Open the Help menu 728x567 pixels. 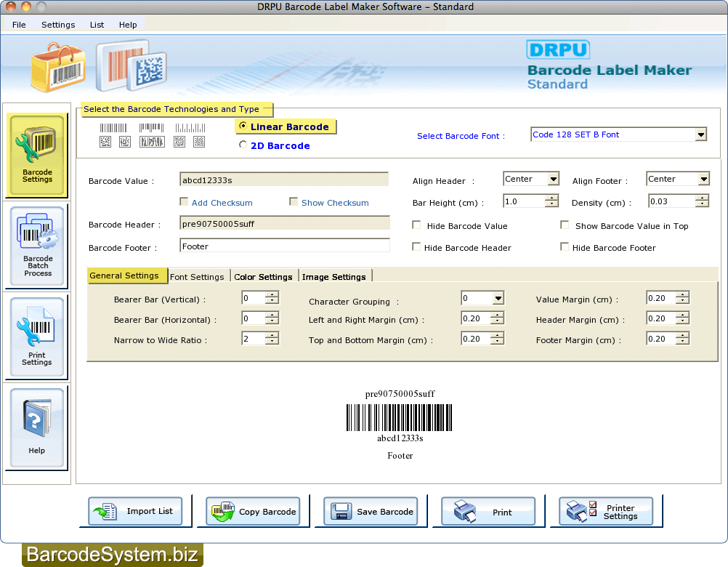coord(128,25)
